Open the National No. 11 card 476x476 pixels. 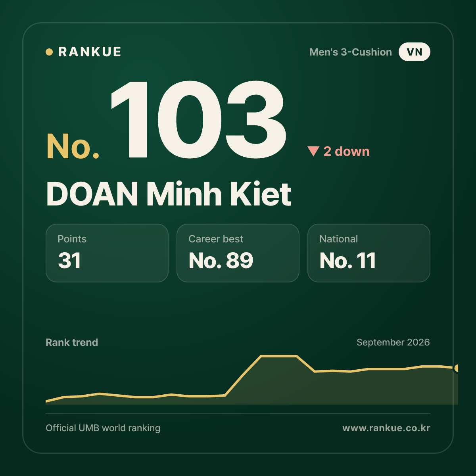coord(369,253)
